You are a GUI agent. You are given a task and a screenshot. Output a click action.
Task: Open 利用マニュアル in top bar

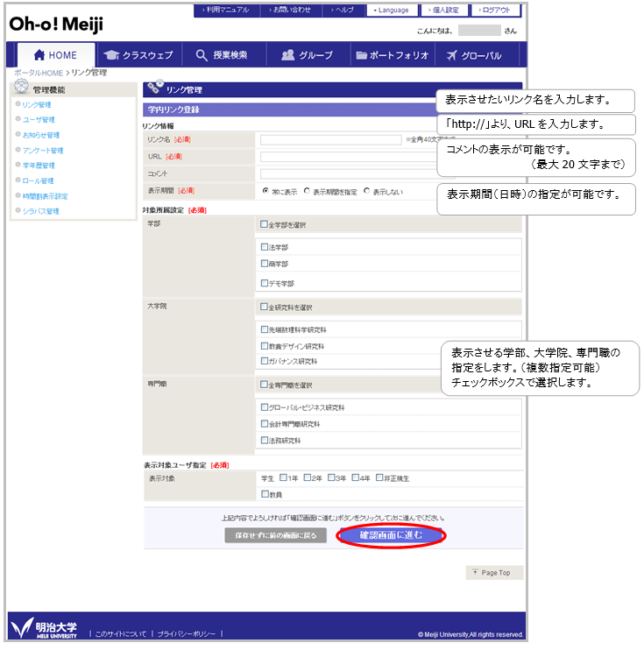(x=226, y=10)
